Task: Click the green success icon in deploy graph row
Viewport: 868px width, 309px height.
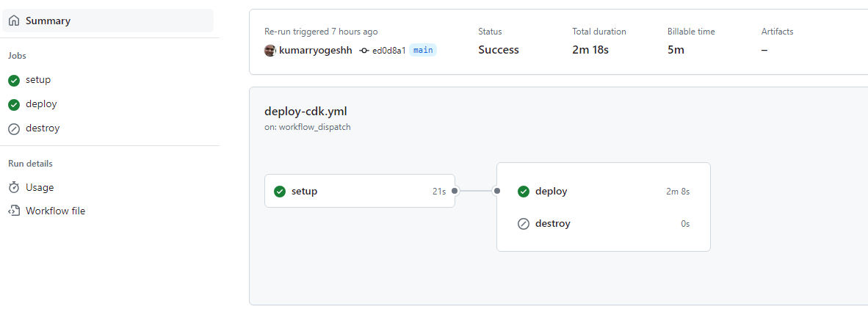Action: pos(524,192)
